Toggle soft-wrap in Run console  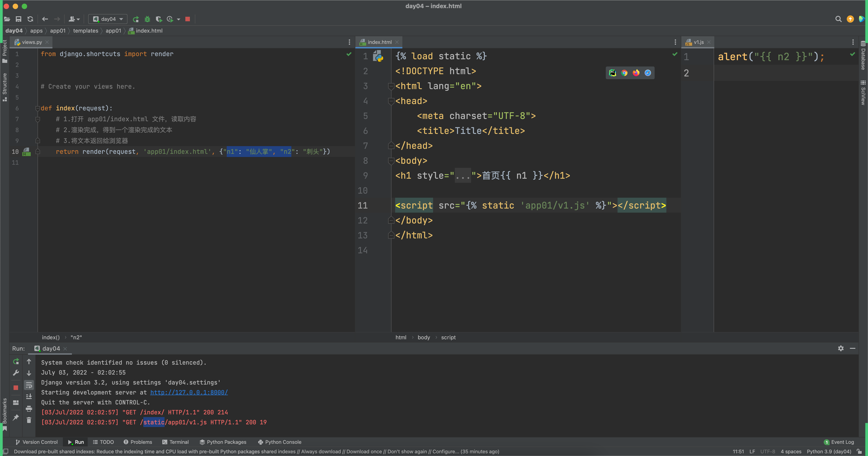(29, 385)
